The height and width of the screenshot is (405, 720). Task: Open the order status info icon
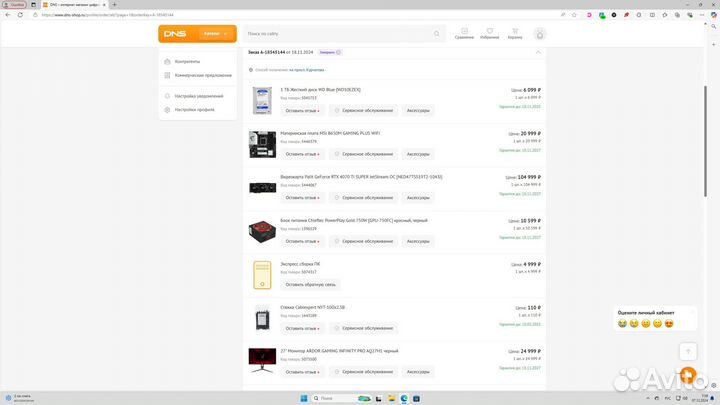pos(338,52)
